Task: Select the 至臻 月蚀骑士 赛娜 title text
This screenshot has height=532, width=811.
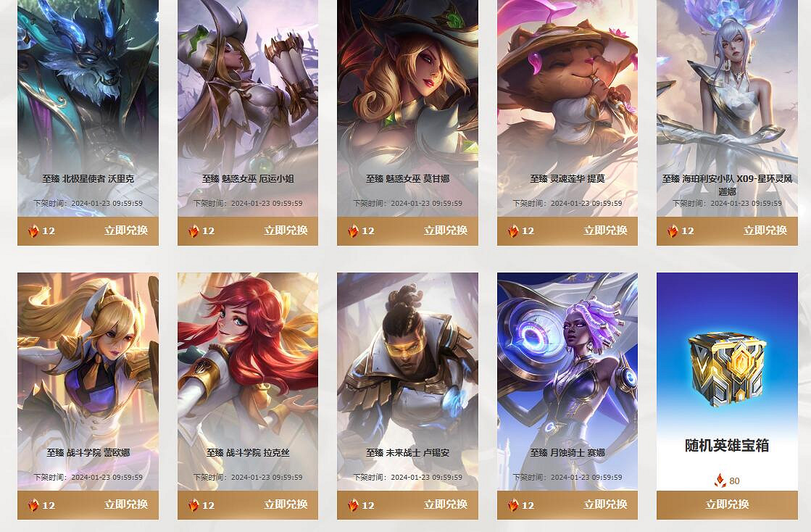Action: (567, 452)
